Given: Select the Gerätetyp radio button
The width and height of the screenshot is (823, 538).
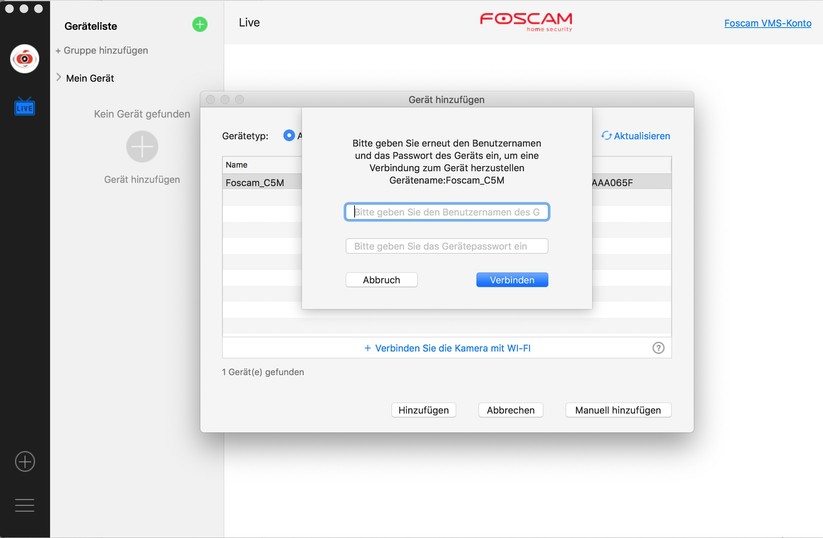Looking at the screenshot, I should point(289,135).
